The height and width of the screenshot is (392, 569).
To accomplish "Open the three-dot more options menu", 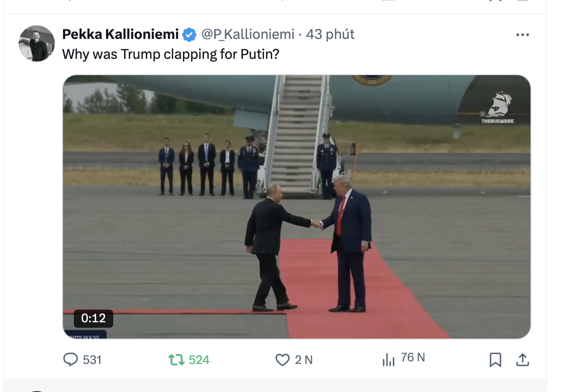I will coord(522,35).
